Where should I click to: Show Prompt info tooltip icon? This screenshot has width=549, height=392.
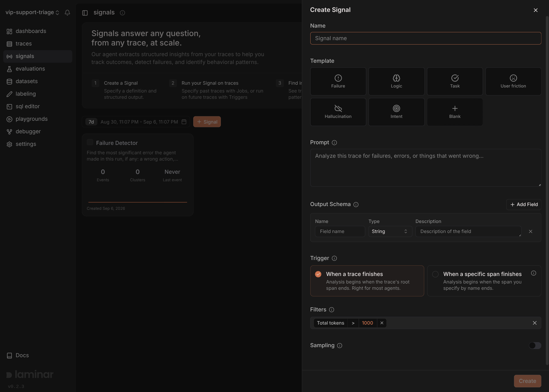click(334, 143)
